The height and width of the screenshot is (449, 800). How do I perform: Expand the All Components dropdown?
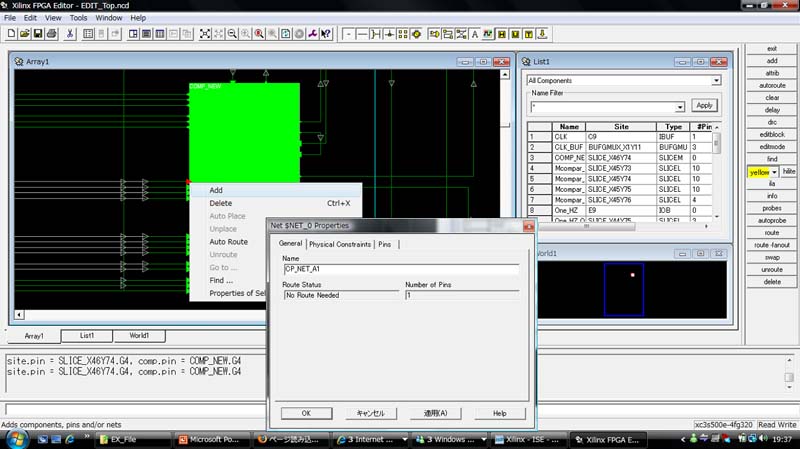pyautogui.click(x=716, y=81)
